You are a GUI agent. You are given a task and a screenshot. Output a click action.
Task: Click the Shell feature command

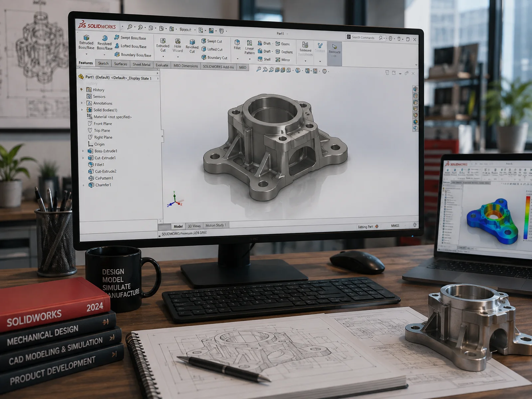(x=264, y=59)
